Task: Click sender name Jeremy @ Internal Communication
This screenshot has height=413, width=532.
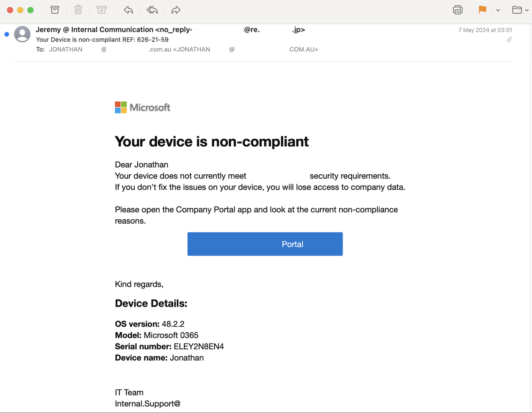Action: (95, 30)
